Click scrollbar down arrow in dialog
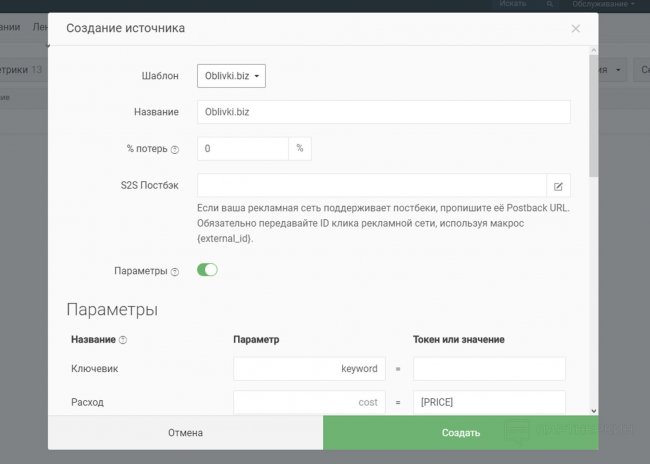The image size is (650, 464). (x=593, y=410)
